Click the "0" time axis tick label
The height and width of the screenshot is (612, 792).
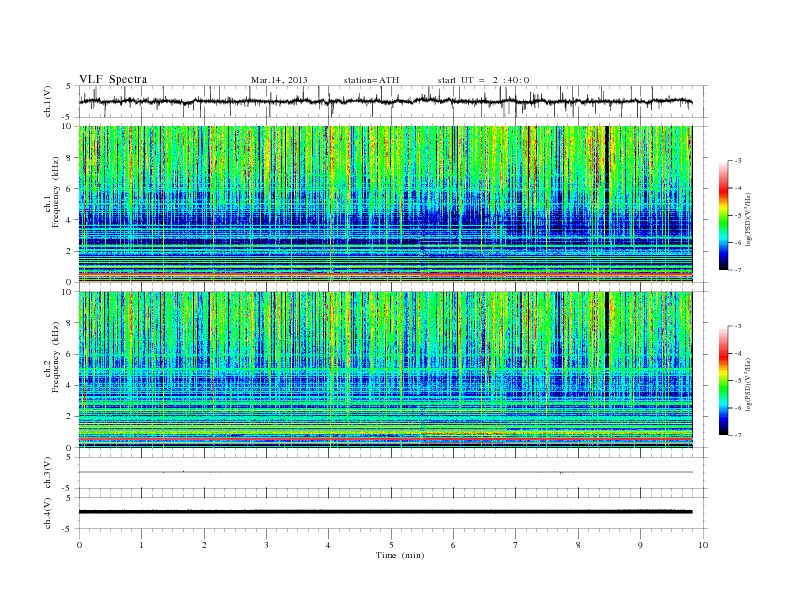pos(79,545)
